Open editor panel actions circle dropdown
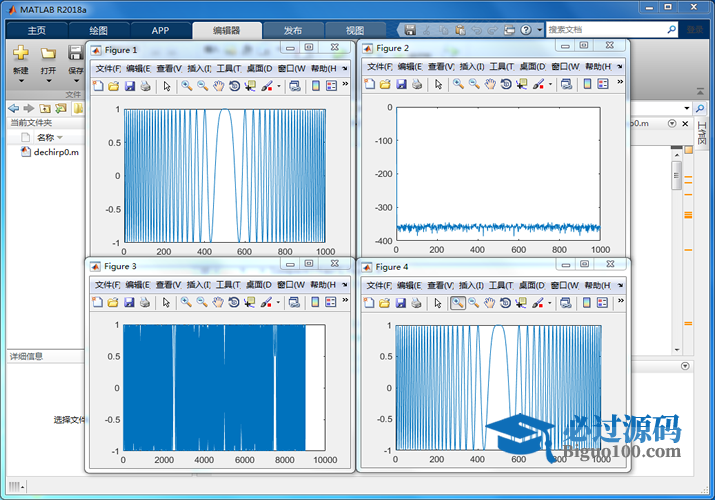The image size is (715, 500). (x=672, y=124)
